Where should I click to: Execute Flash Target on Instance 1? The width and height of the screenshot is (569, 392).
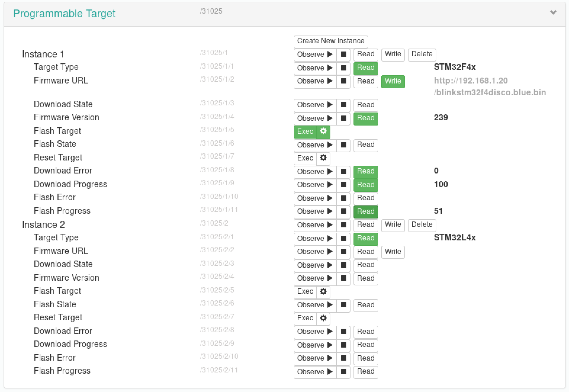click(x=305, y=131)
